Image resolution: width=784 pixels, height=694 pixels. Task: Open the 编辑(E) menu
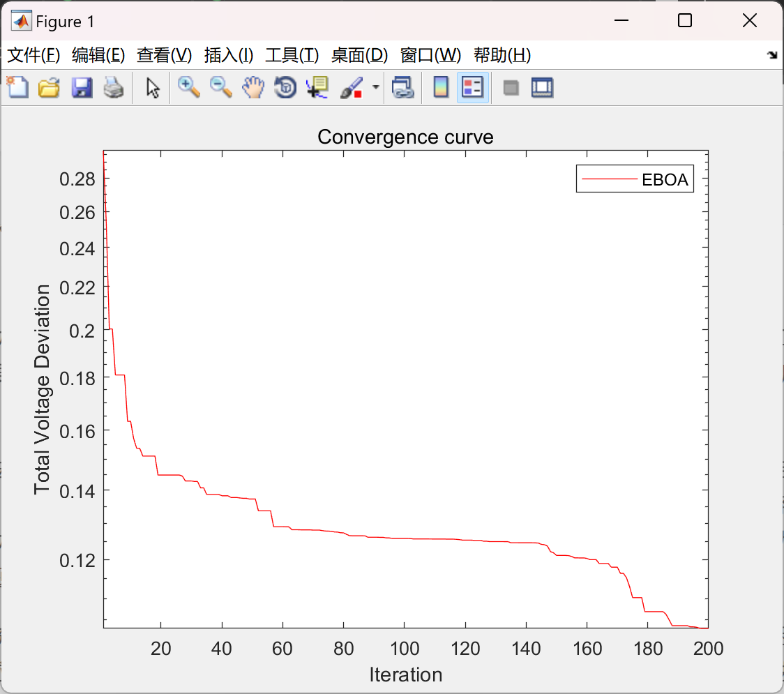(x=98, y=55)
